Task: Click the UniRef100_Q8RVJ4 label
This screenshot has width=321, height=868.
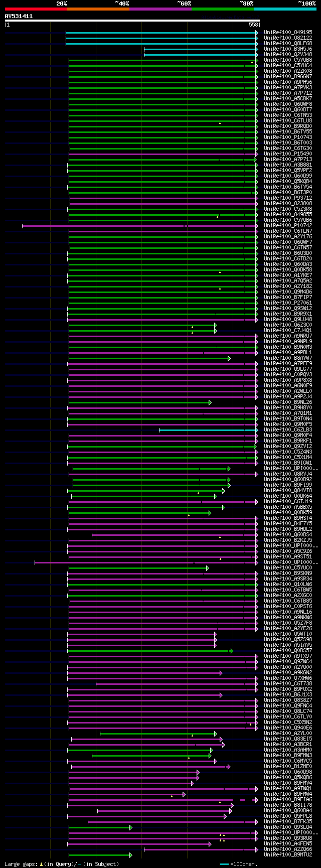Action: 288,474
